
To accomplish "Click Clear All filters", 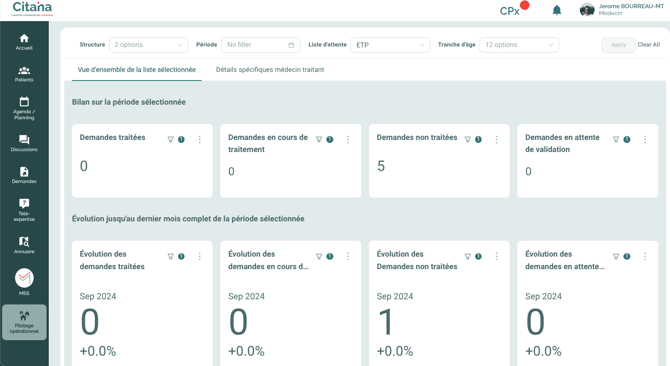I will click(x=649, y=44).
